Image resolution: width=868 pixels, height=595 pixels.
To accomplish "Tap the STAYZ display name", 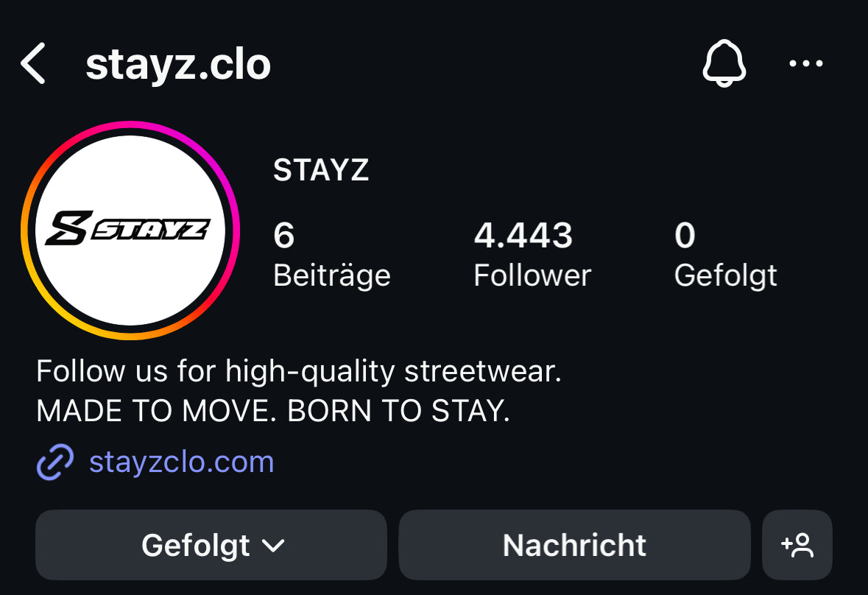I will (x=321, y=170).
